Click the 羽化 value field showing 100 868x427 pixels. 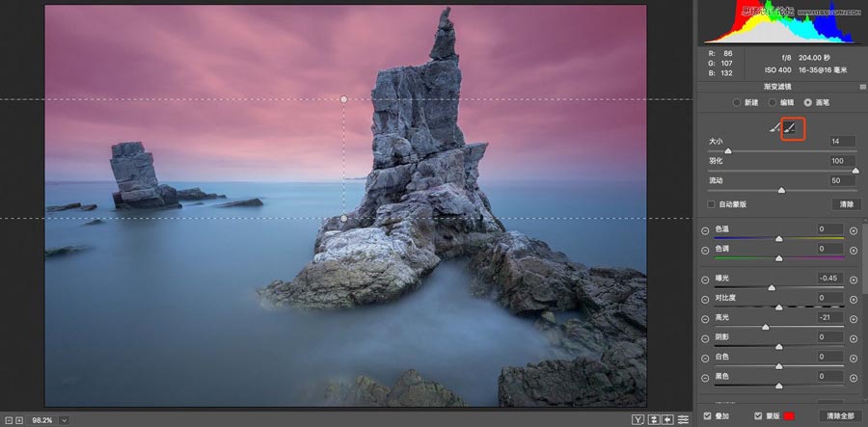842,161
